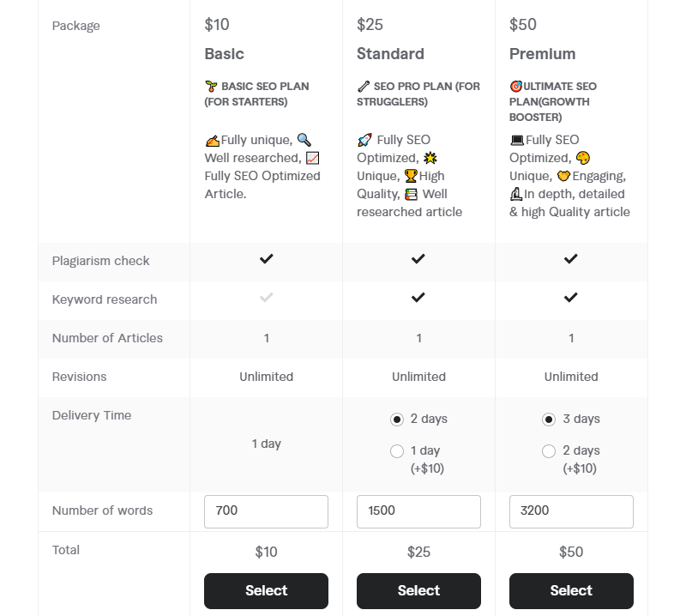Click Premium plan Plagiarism check checkmark
The width and height of the screenshot is (680, 616).
571,258
